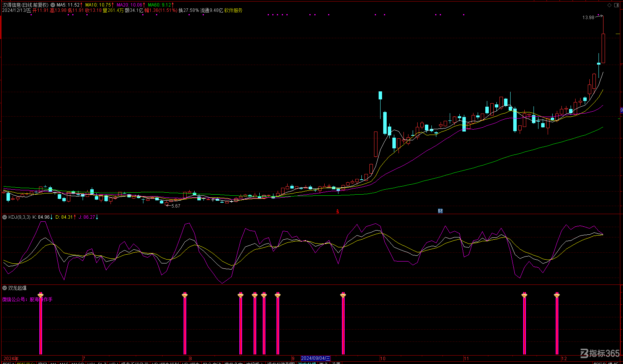Click the 额34.1亿 turnover amount value
This screenshot has width=623, height=364.
pos(134,10)
